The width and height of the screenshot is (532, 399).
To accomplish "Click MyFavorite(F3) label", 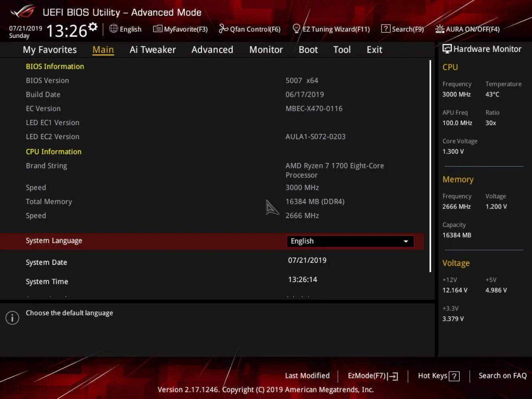I will [186, 29].
